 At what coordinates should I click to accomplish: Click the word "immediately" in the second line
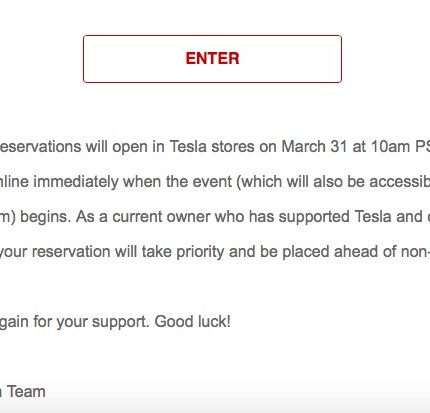76,182
